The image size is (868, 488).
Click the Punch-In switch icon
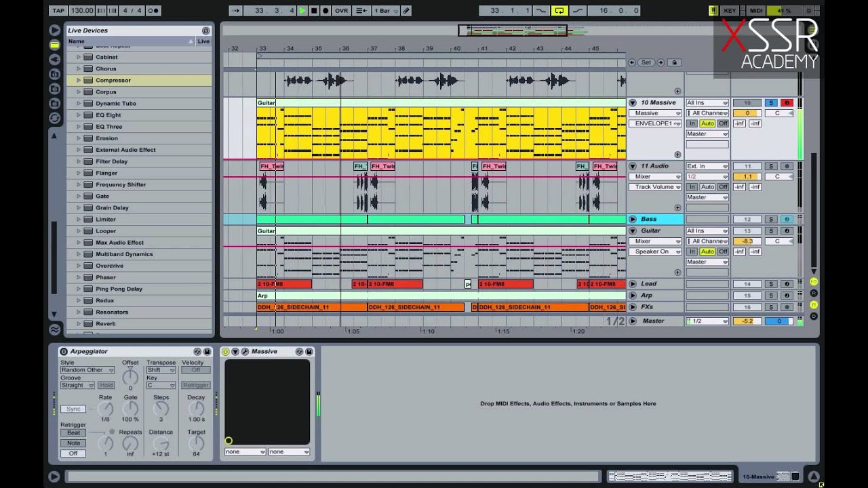(540, 11)
